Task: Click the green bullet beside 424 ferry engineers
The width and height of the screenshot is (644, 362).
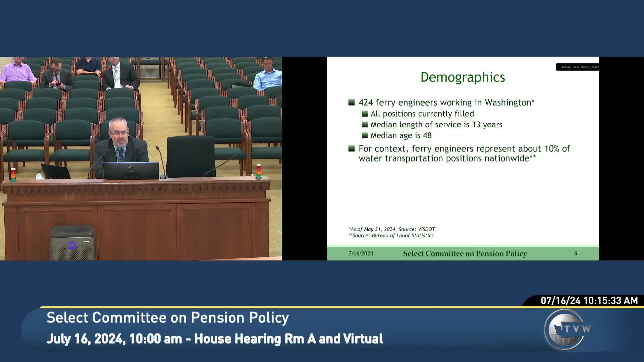Action: tap(352, 102)
